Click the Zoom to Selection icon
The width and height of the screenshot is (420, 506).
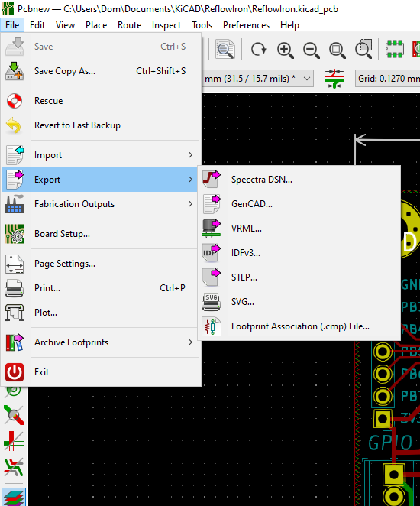point(363,49)
